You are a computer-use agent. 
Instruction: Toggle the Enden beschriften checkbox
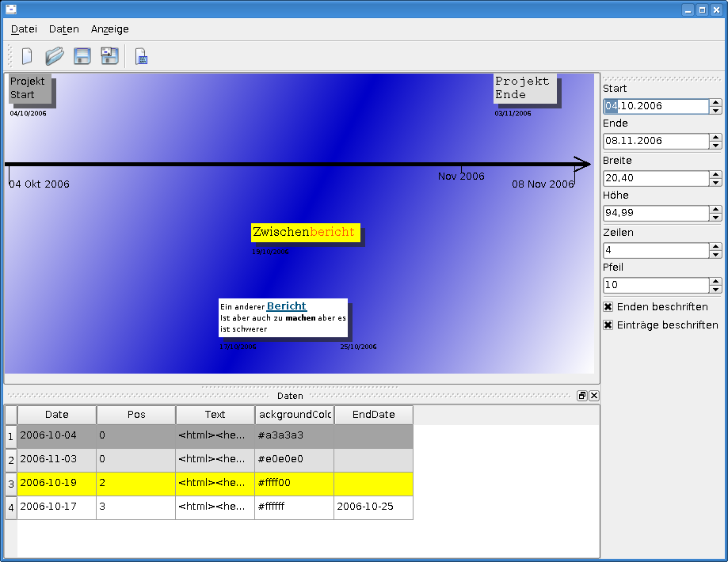point(608,307)
